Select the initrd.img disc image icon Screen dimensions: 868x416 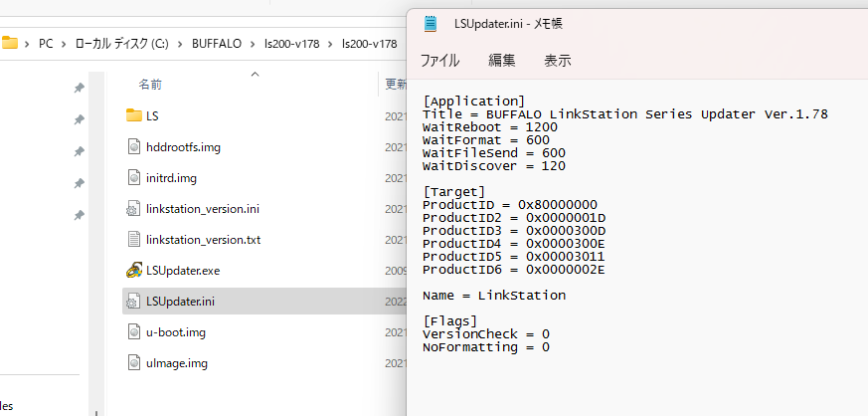[134, 178]
